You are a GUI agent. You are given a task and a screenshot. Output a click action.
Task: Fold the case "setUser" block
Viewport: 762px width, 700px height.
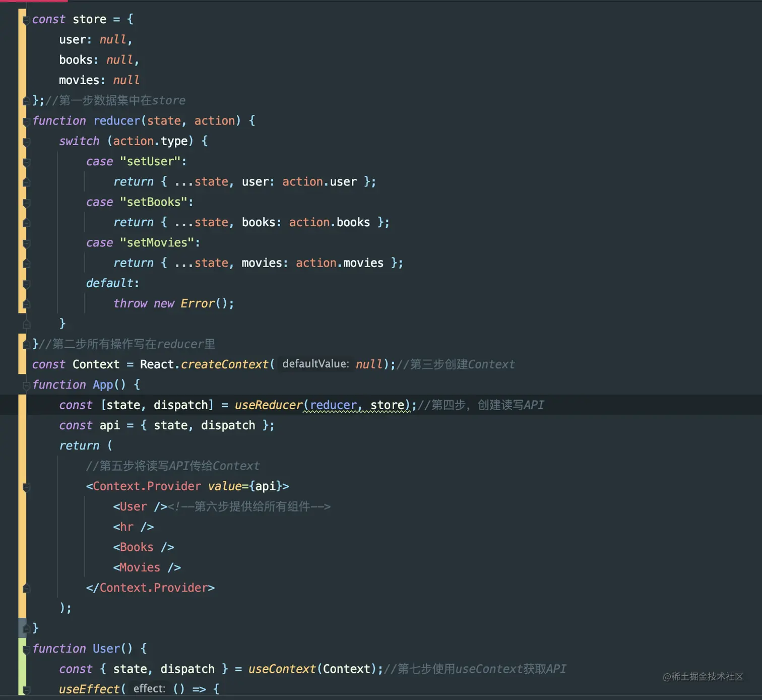pos(26,162)
